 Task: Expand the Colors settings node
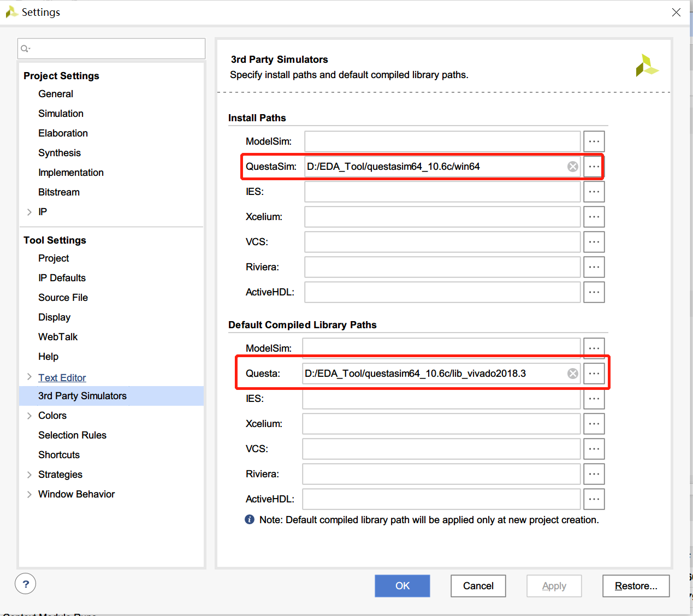point(29,416)
